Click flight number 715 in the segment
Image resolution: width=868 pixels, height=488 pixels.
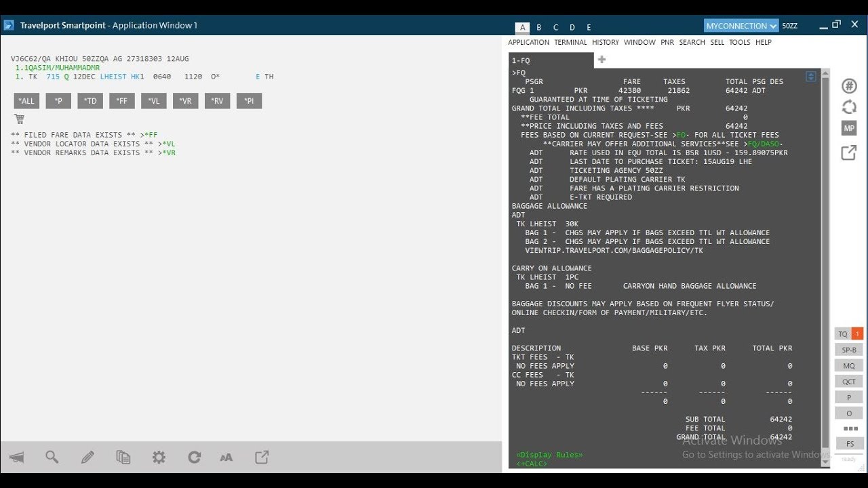53,77
